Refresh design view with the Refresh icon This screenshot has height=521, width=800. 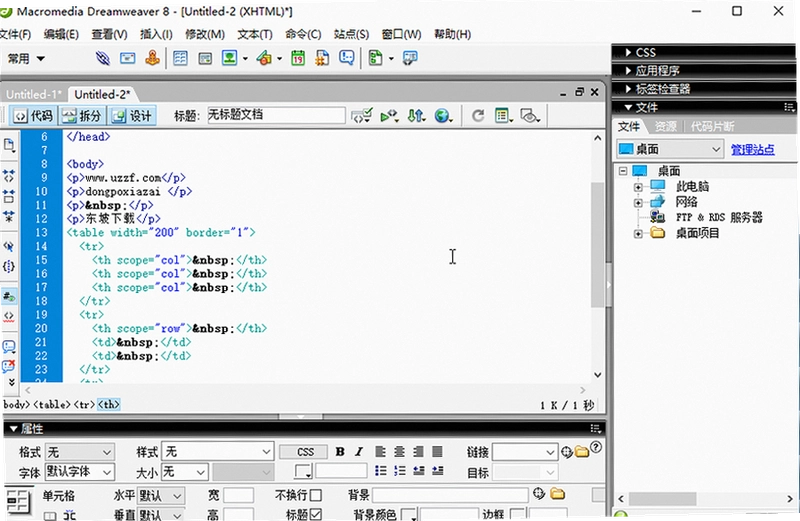point(478,116)
